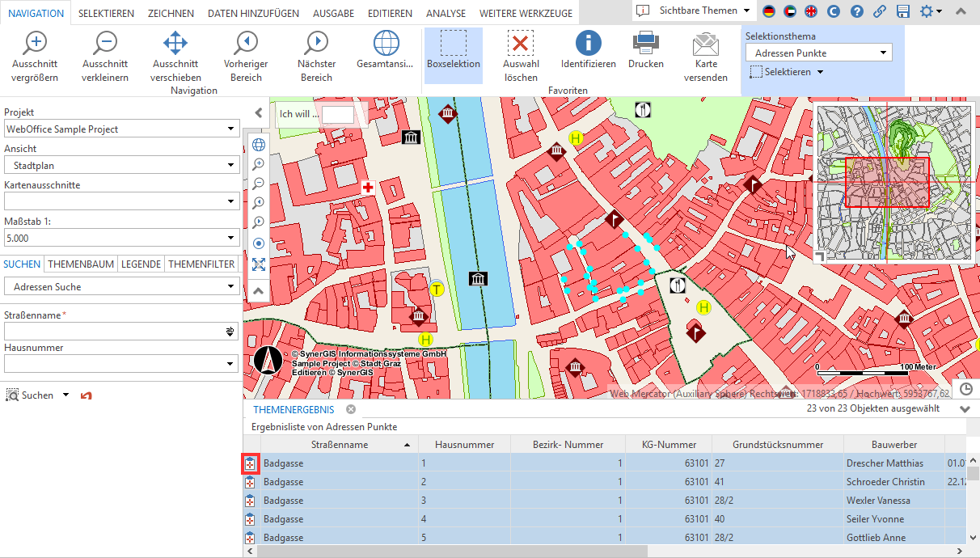Click the Auswahl löschen tool
Image resolution: width=980 pixels, height=558 pixels.
(x=520, y=50)
